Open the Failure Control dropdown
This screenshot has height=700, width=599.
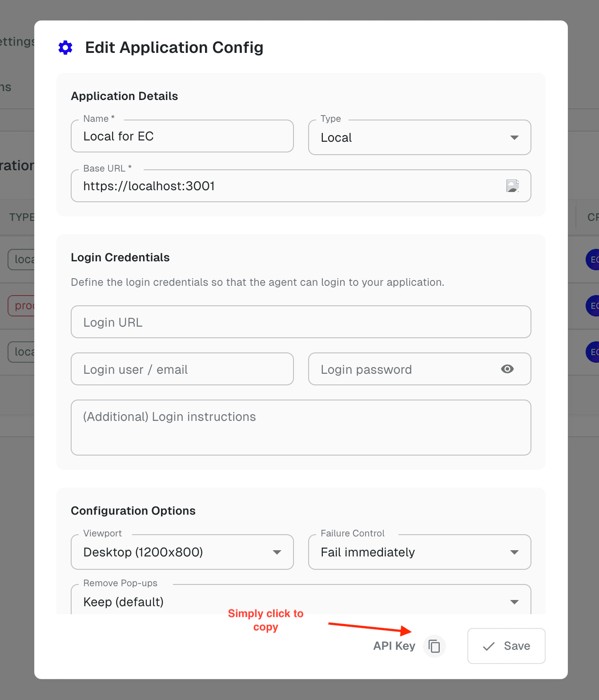click(419, 552)
